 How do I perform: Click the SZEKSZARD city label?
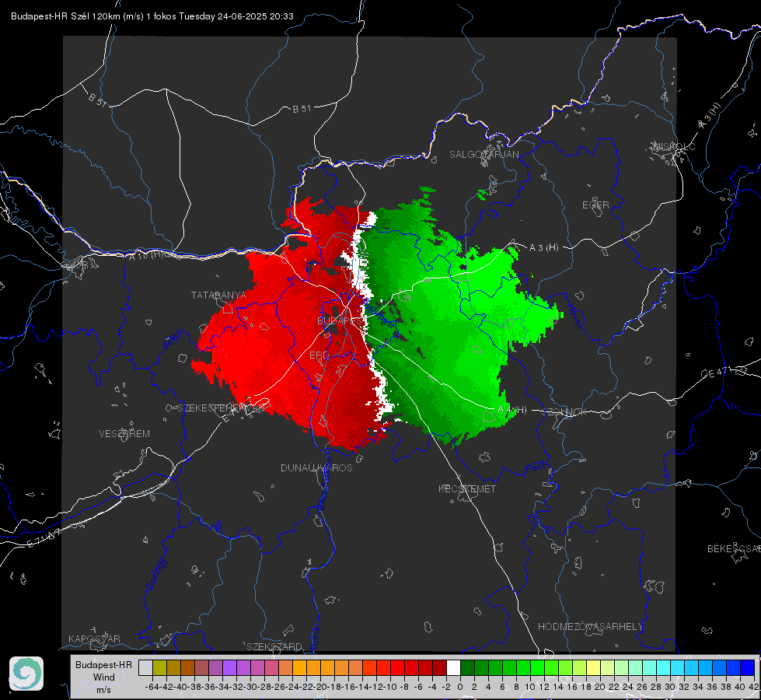click(x=274, y=646)
